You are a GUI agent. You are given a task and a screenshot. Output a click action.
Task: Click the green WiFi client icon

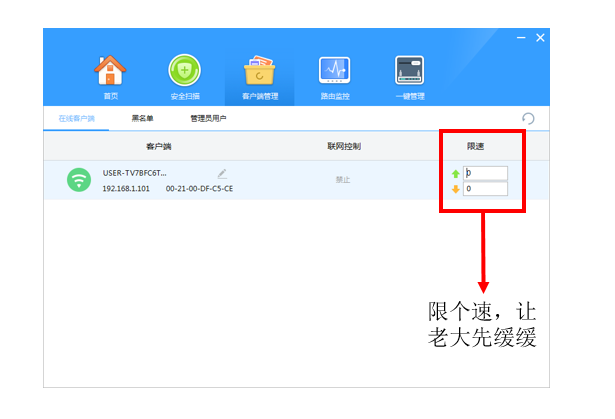[79, 180]
